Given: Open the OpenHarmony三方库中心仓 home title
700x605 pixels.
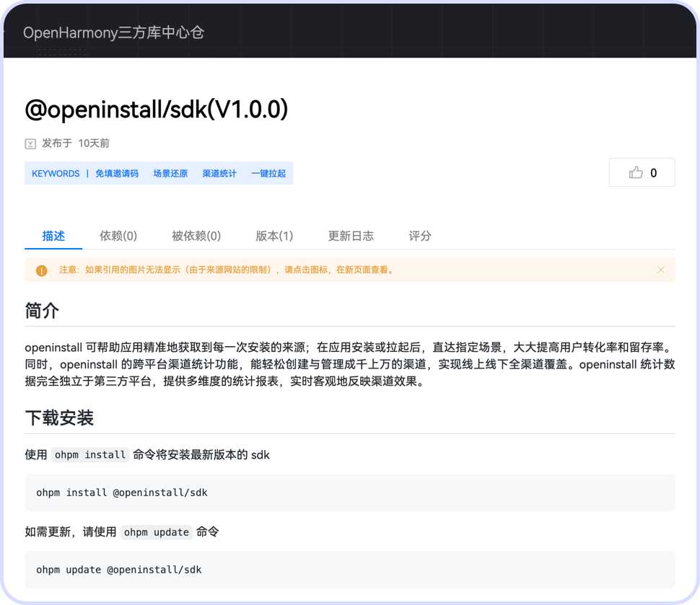Looking at the screenshot, I should 113,32.
